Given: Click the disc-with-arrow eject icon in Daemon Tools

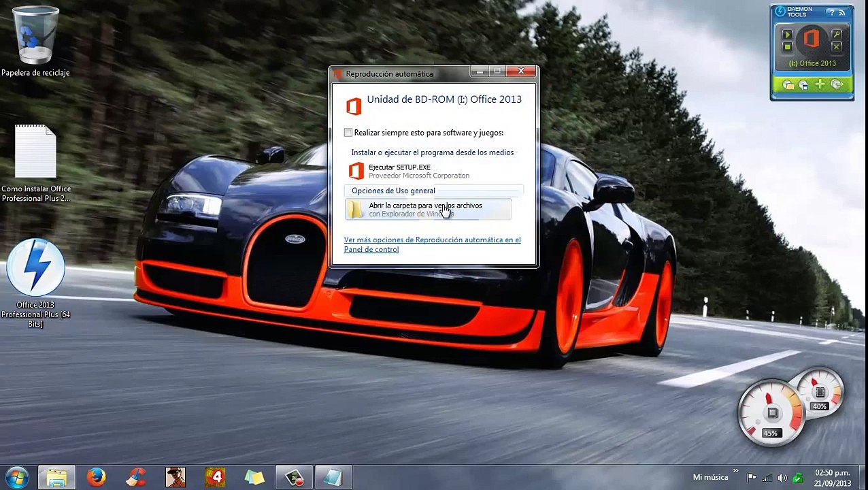Looking at the screenshot, I should coord(837,84).
